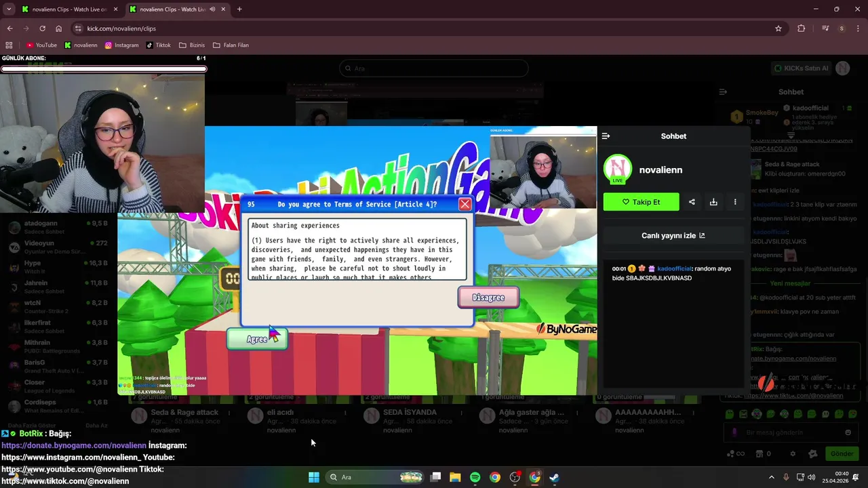Screen dimensions: 868x488
Task: Show hidden system tray icons
Action: pyautogui.click(x=771, y=477)
